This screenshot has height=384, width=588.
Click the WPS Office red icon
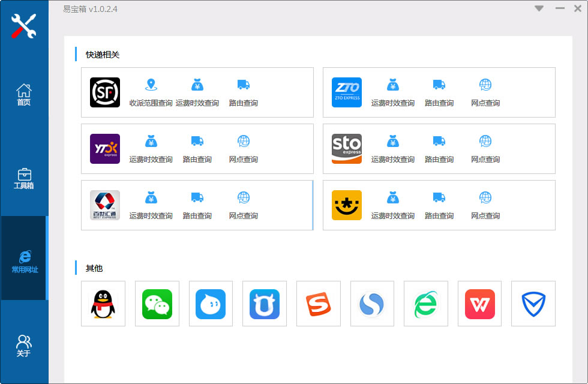[480, 304]
